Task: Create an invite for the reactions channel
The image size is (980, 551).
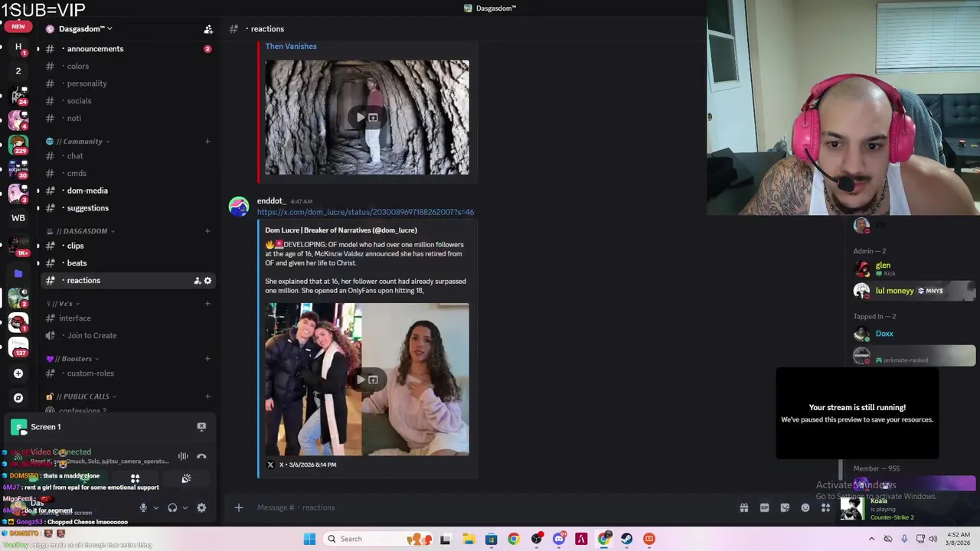Action: (197, 281)
